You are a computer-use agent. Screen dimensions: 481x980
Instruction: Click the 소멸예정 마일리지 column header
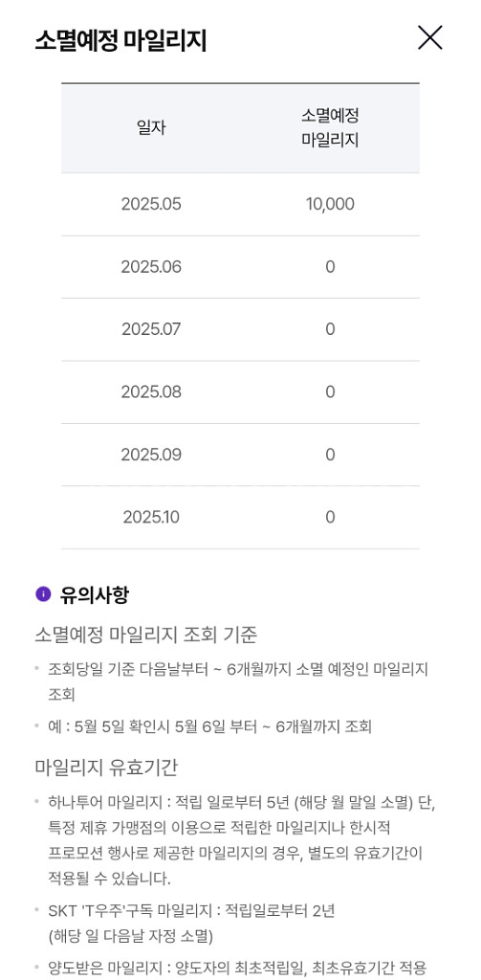[x=330, y=128]
